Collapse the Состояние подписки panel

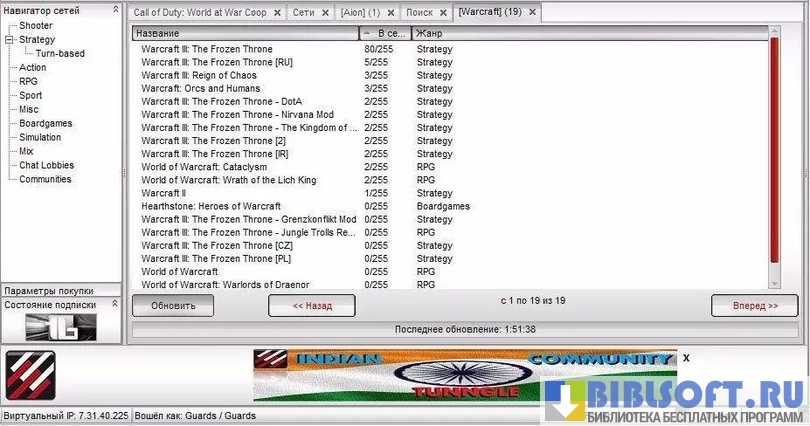(115, 304)
